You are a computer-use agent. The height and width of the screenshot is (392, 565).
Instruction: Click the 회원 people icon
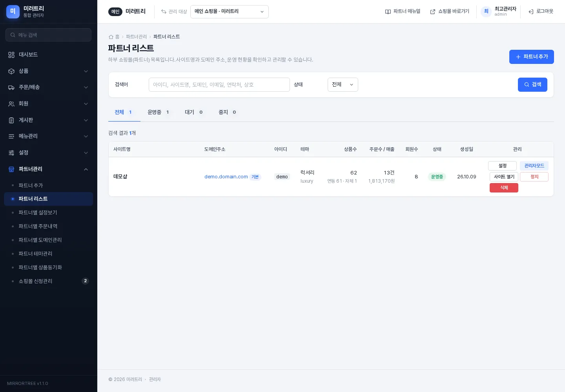tap(11, 104)
